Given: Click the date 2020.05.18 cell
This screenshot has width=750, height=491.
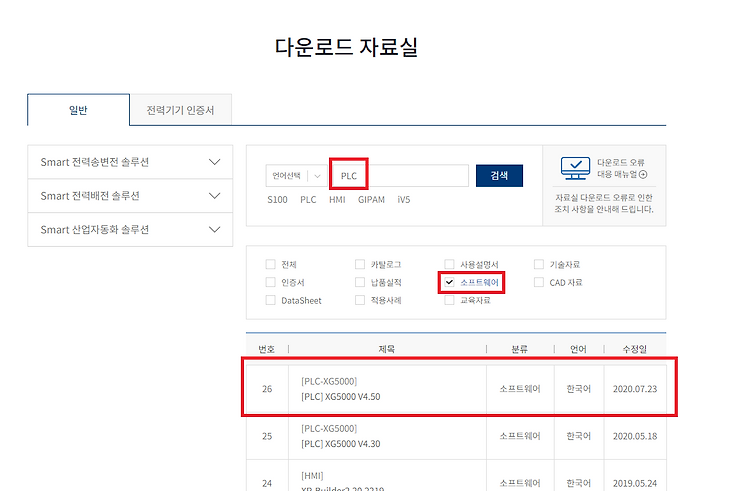Looking at the screenshot, I should (x=635, y=436).
